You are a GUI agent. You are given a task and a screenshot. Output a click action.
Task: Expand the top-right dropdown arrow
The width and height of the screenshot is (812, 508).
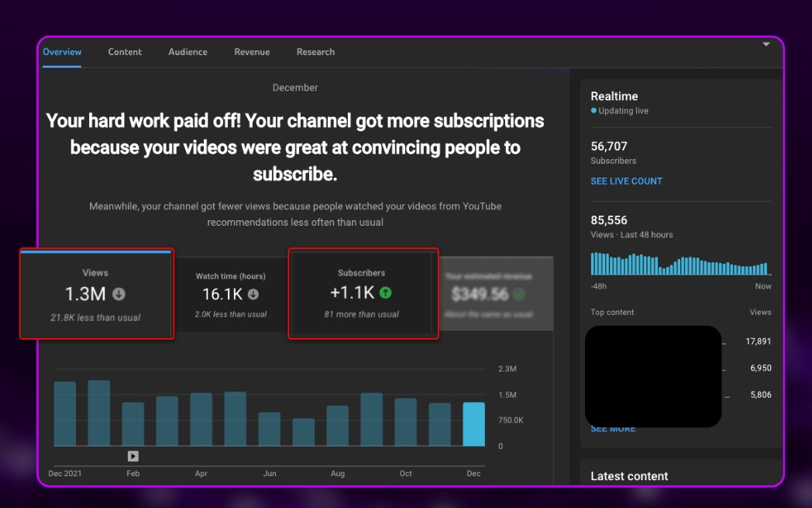766,44
